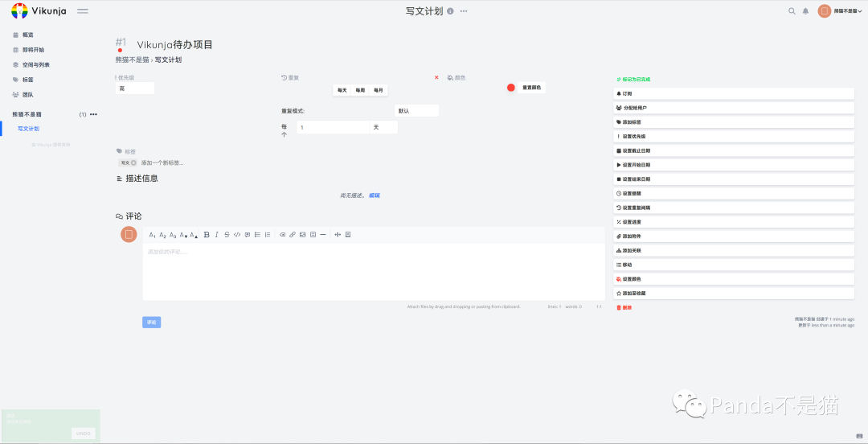This screenshot has height=444, width=868.
Task: Click the repeat count field showing 1
Action: pos(334,128)
